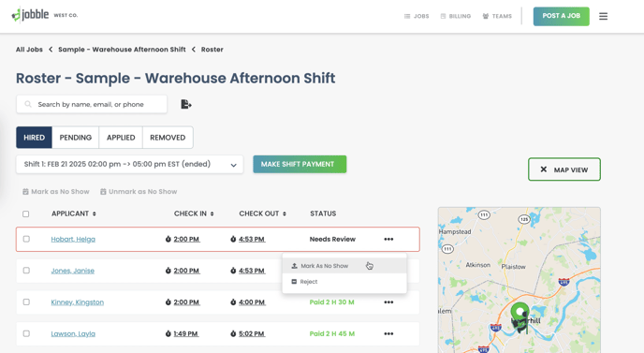Close map with Map View button
This screenshot has height=353, width=644.
564,169
